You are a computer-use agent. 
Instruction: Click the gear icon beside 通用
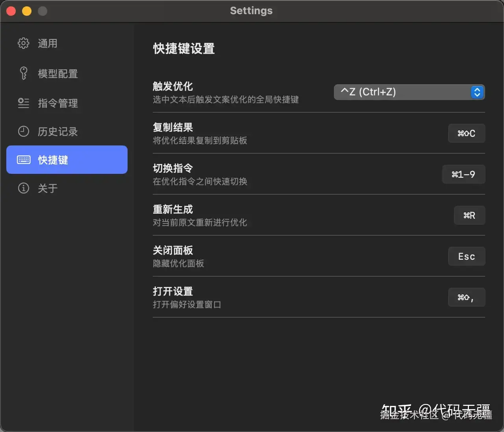(x=24, y=43)
